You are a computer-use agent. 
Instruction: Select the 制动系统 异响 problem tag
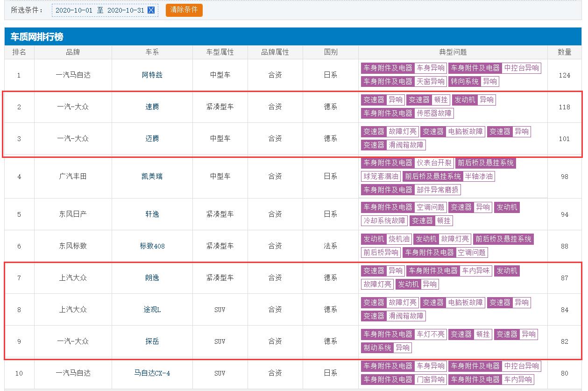click(386, 348)
